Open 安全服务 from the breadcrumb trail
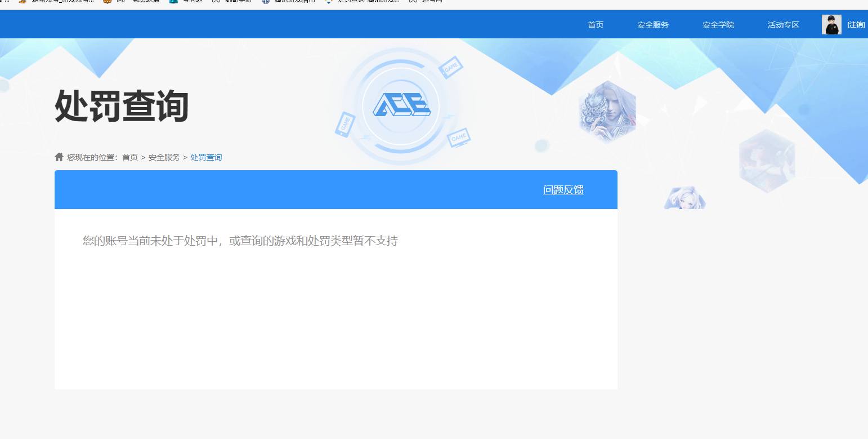The image size is (868, 439). (x=164, y=157)
